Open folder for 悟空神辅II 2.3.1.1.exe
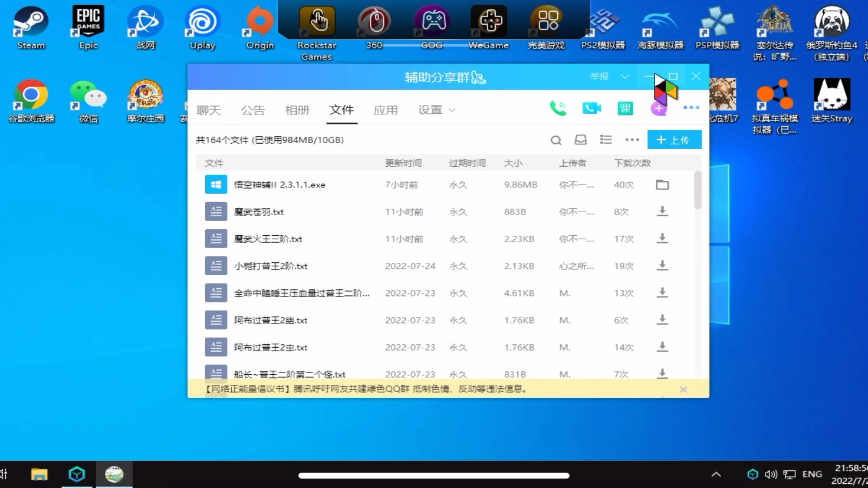The height and width of the screenshot is (488, 868). 662,184
